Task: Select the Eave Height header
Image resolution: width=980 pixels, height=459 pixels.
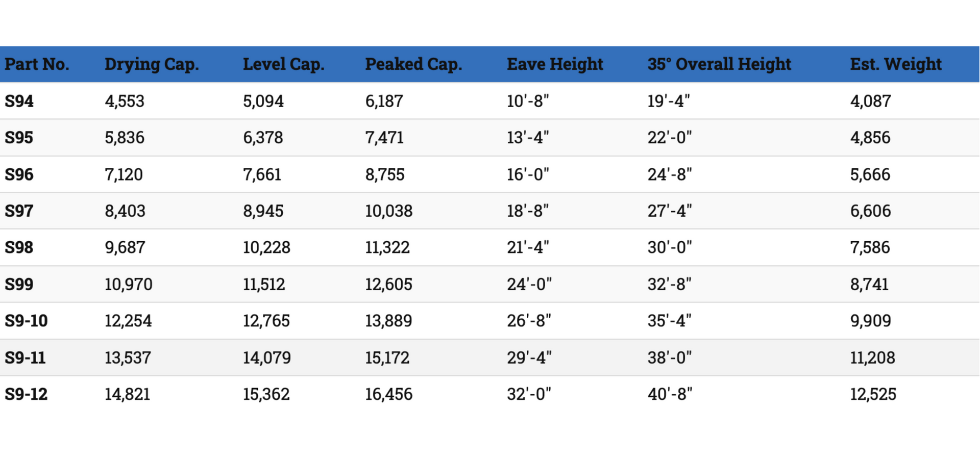Action: (555, 64)
